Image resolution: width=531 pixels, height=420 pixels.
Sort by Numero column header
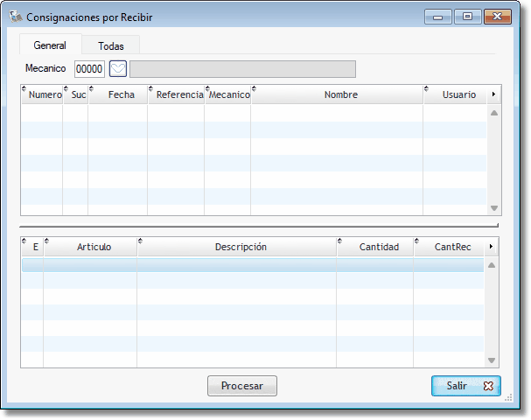[x=44, y=95]
